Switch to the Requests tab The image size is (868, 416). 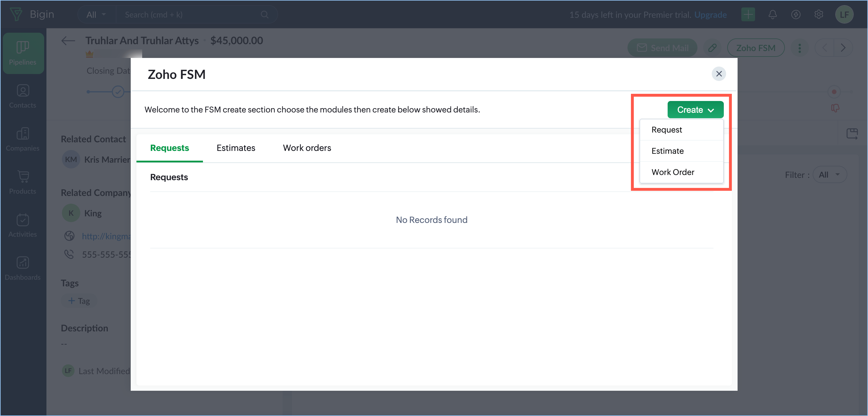click(x=169, y=148)
